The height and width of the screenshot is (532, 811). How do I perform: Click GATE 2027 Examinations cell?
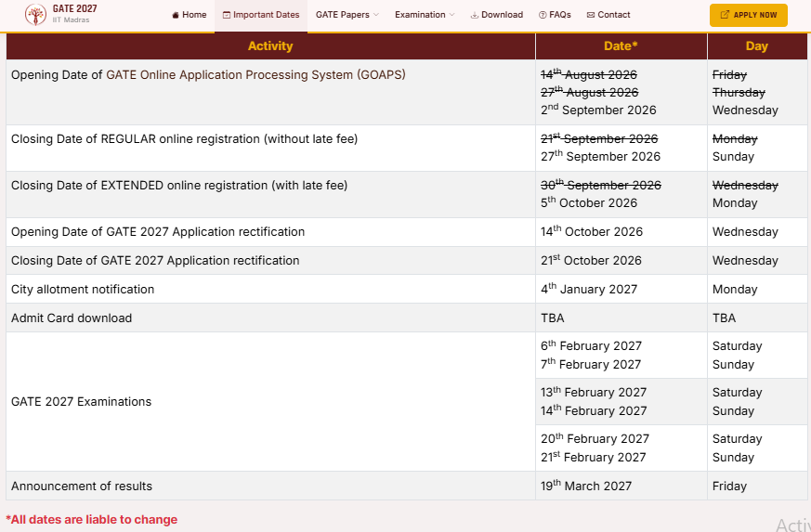[270, 402]
